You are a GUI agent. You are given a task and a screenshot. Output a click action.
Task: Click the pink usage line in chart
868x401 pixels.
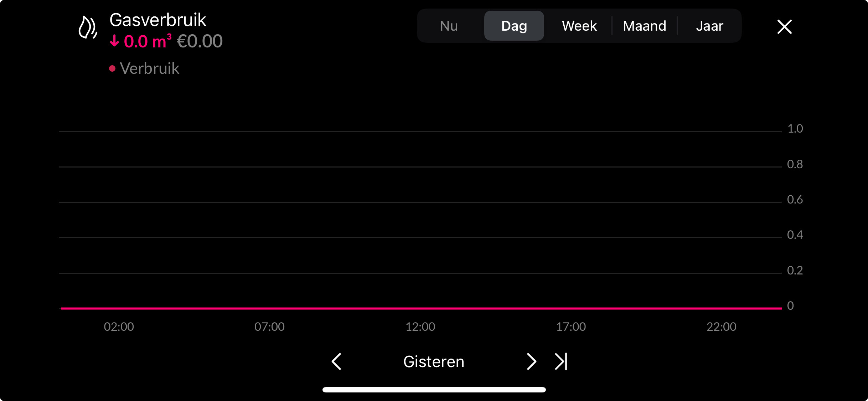click(421, 308)
